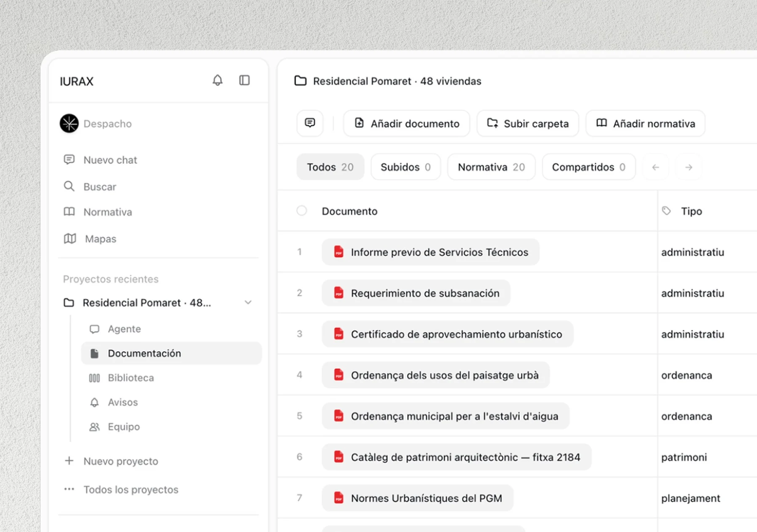Switch to the Normativa 20 tab
This screenshot has width=757, height=532.
coord(491,167)
